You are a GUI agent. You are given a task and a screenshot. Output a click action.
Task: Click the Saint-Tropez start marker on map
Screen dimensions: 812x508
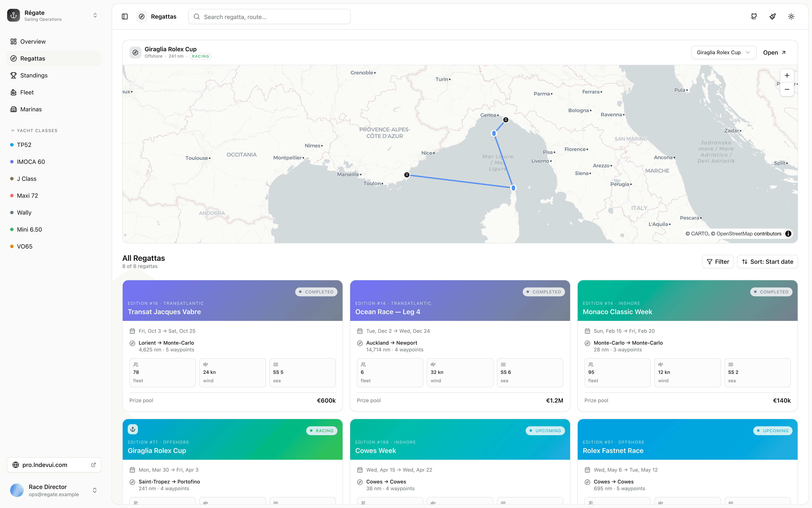[x=407, y=175]
